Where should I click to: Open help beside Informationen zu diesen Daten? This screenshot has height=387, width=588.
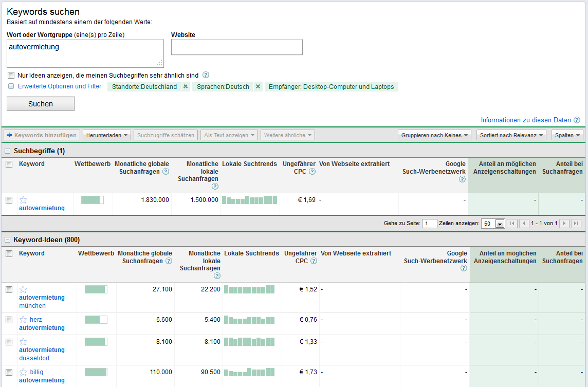577,120
